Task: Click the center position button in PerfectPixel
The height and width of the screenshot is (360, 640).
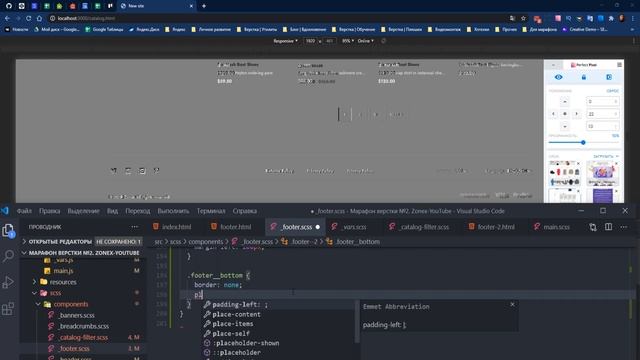Action: [565, 114]
